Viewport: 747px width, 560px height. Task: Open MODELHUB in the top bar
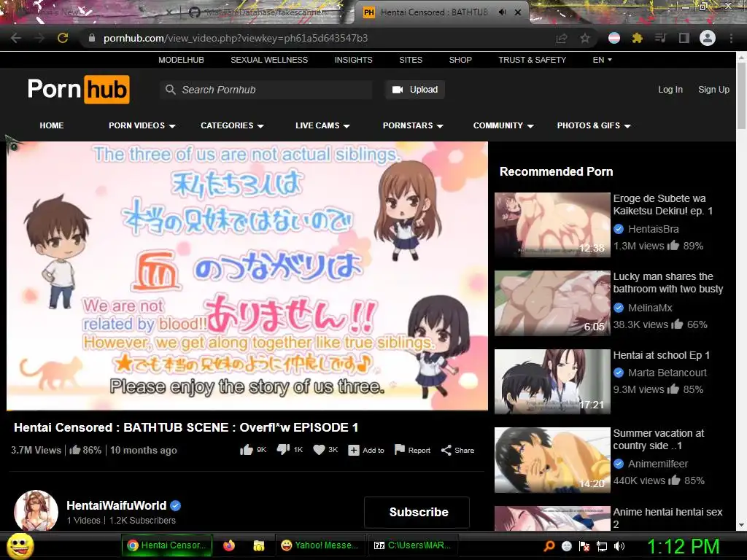[181, 60]
